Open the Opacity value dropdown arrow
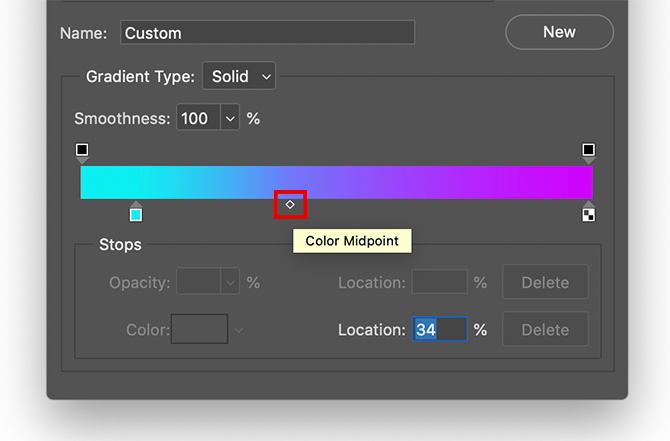Viewport: 670px width, 441px height. pyautogui.click(x=231, y=283)
